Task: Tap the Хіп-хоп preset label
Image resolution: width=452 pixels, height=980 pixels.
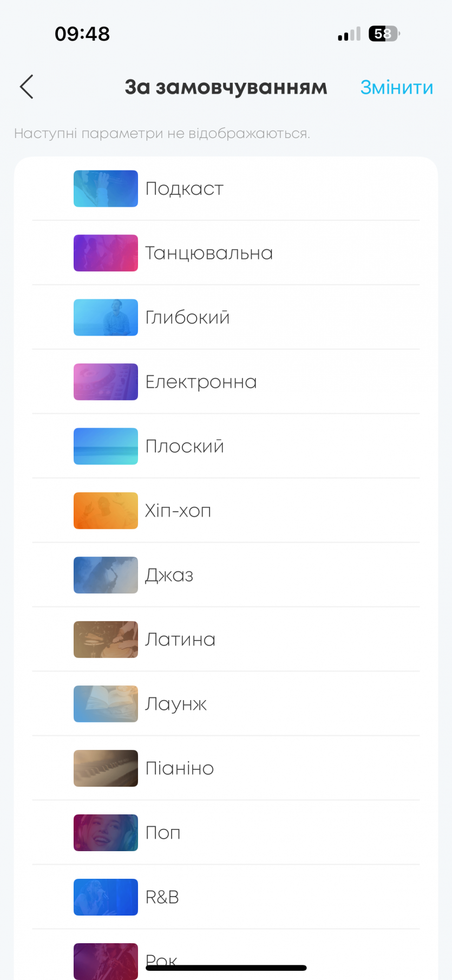Action: tap(178, 511)
